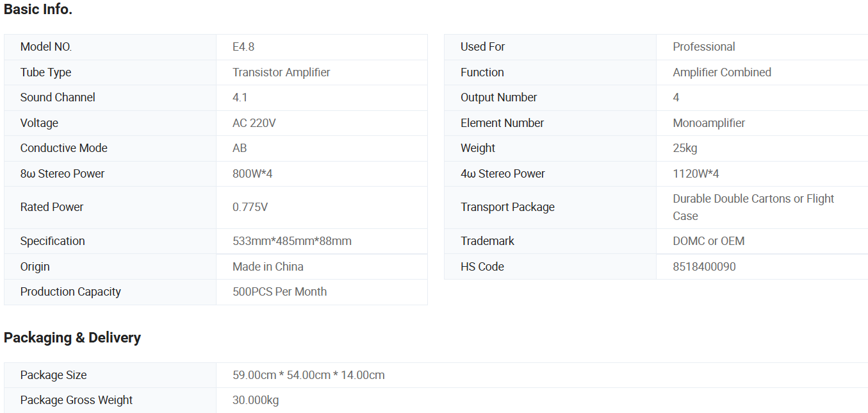The height and width of the screenshot is (413, 868).
Task: Select the 25kg weight value
Action: pos(685,148)
